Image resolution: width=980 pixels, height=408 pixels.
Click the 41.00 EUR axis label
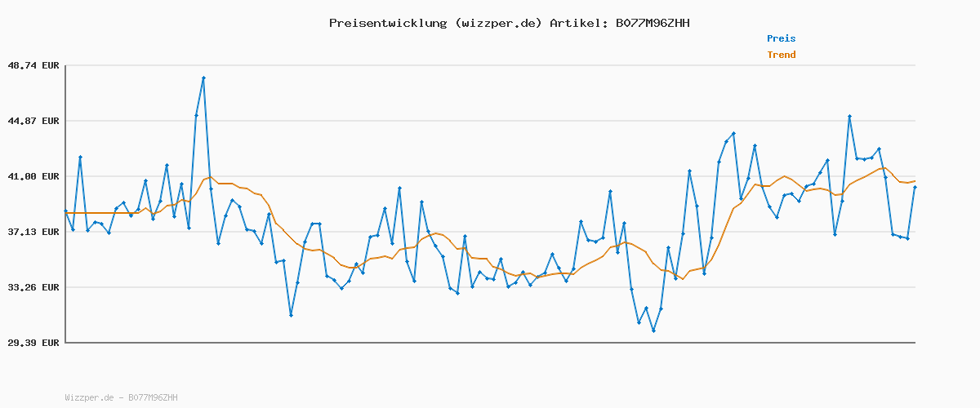pyautogui.click(x=33, y=176)
